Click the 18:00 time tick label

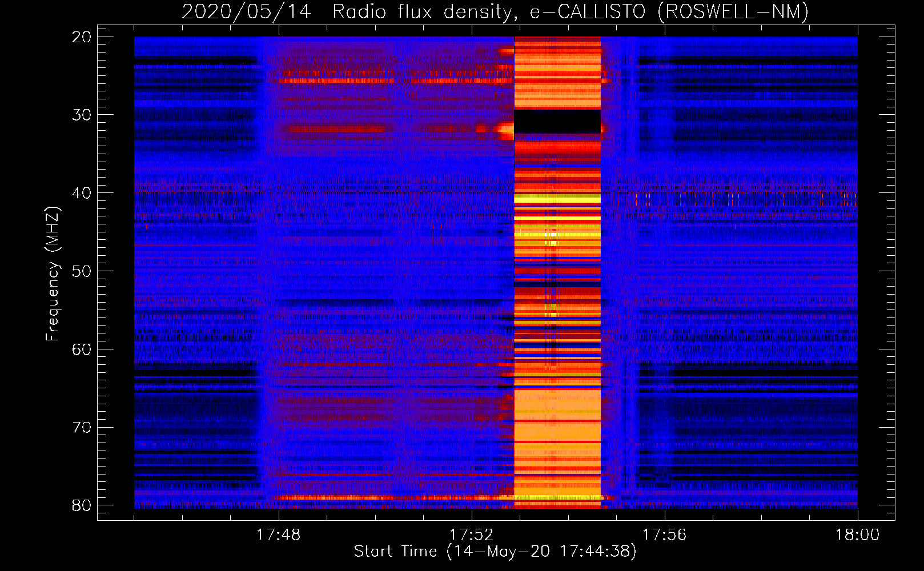coord(858,535)
